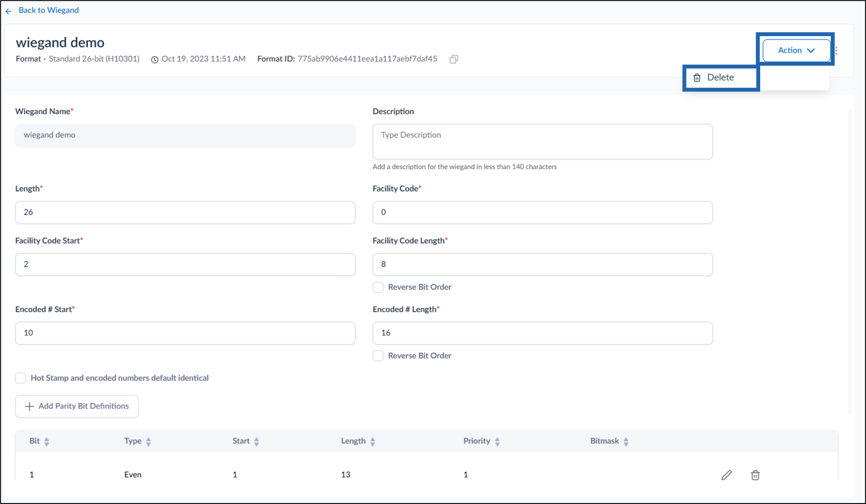Screen dimensions: 866x504
Task: Open the three-dot more options menu
Action: (836, 50)
